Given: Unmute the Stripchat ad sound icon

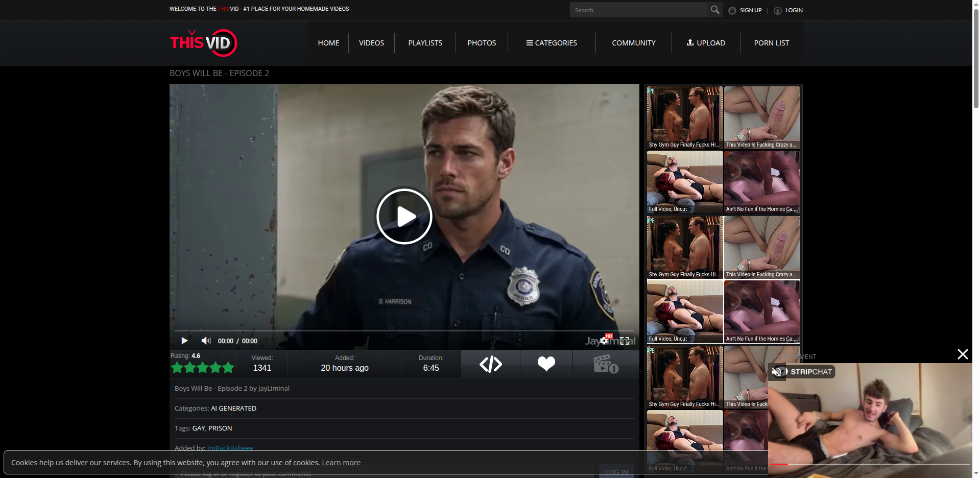Looking at the screenshot, I should tap(777, 372).
